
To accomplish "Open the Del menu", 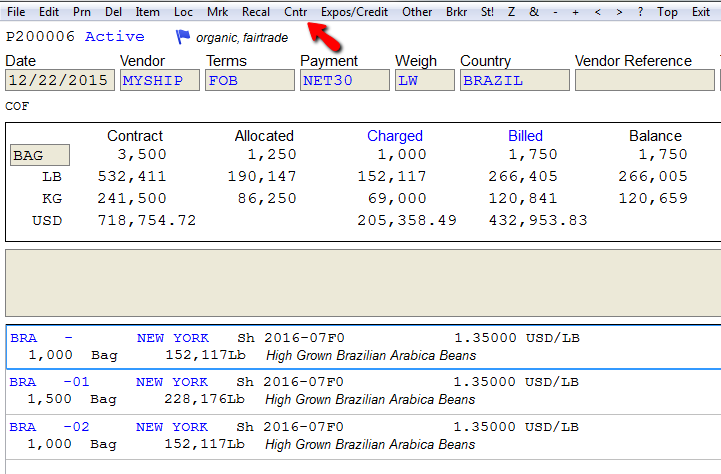I will (x=113, y=11).
